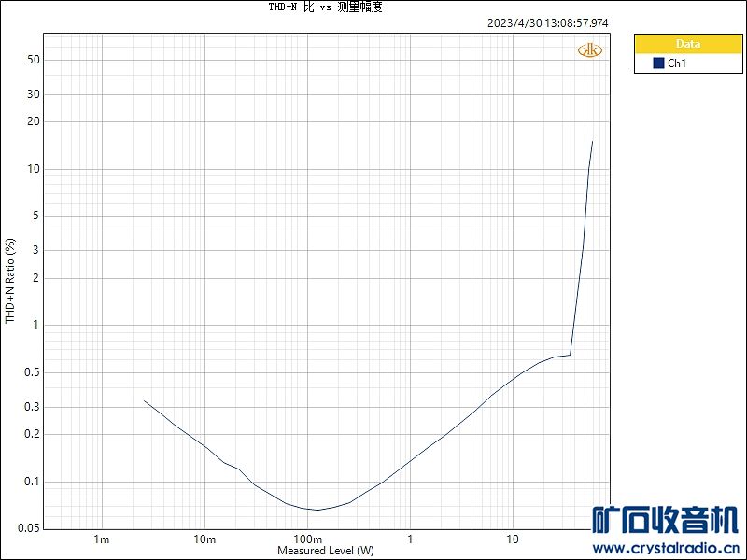747x560 pixels.
Task: Click the 1m x-axis tick label
Action: [x=102, y=539]
